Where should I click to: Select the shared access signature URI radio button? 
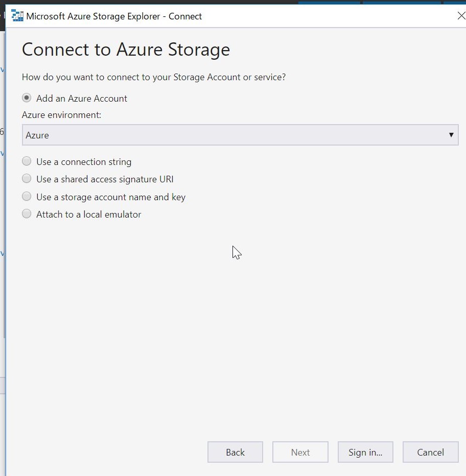point(27,179)
